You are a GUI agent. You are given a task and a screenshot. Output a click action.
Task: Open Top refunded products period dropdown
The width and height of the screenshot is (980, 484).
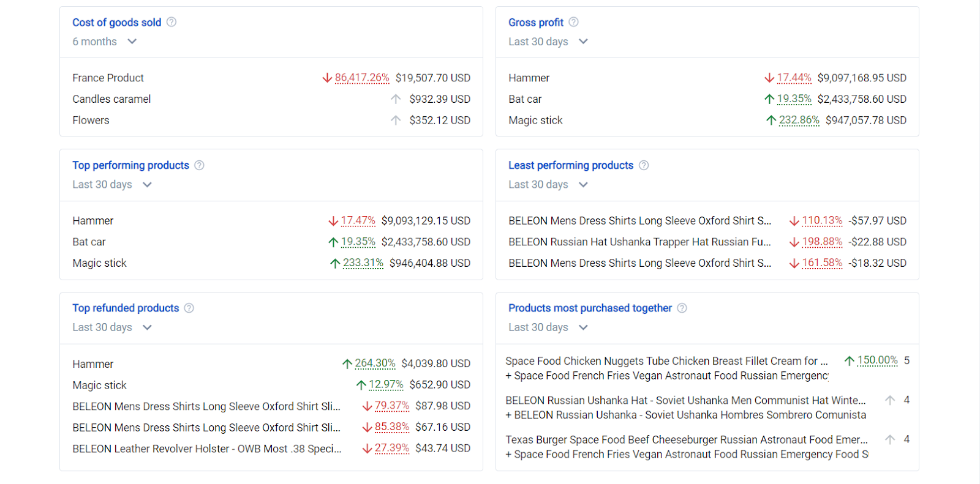point(111,327)
